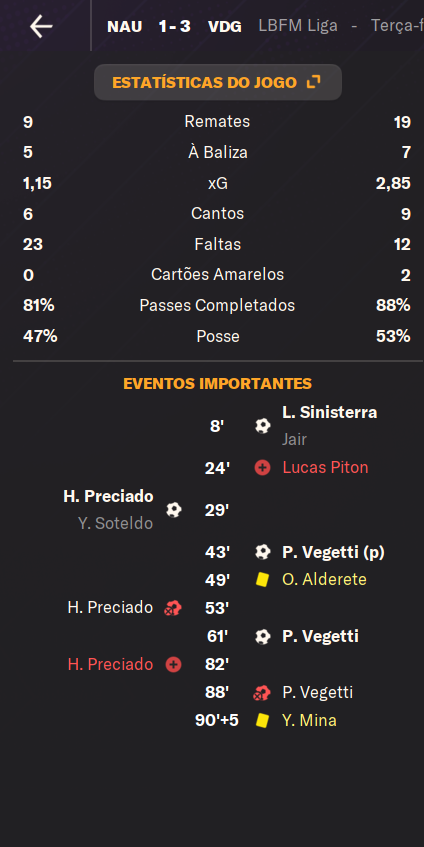Image resolution: width=424 pixels, height=847 pixels.
Task: Click O. Alderete's yellow card icon
Action: point(263,580)
